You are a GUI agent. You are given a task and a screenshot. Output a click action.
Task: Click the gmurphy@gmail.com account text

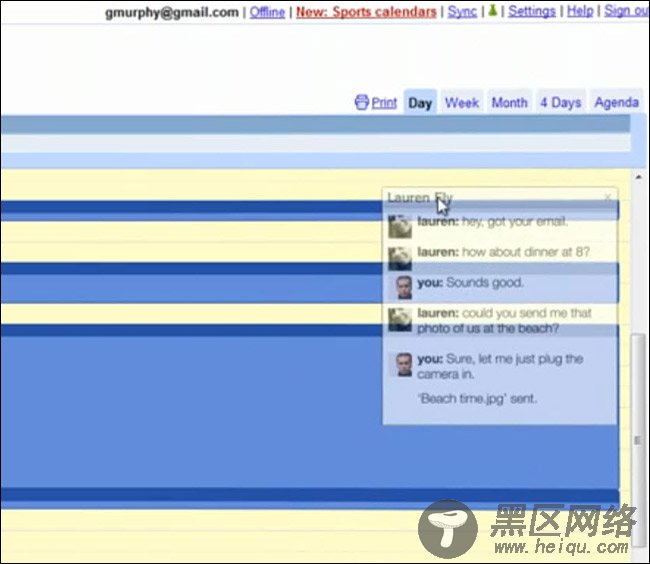click(x=172, y=12)
